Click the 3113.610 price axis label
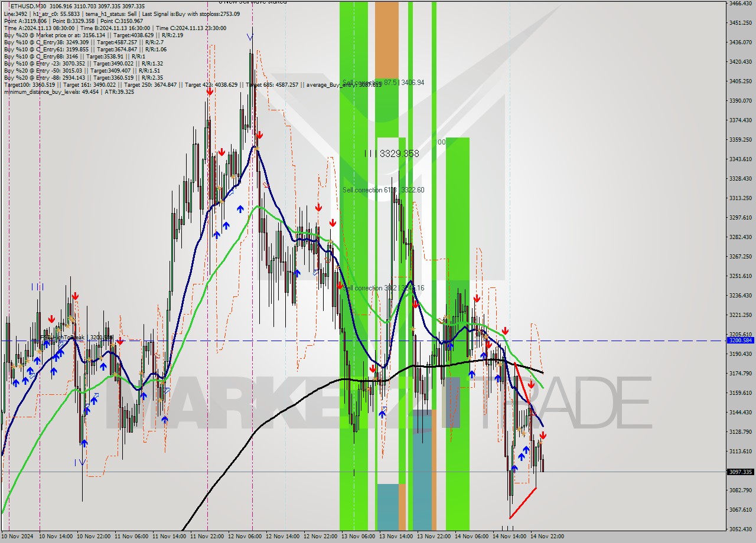Viewport: 756px width, 543px height. pyautogui.click(x=741, y=451)
